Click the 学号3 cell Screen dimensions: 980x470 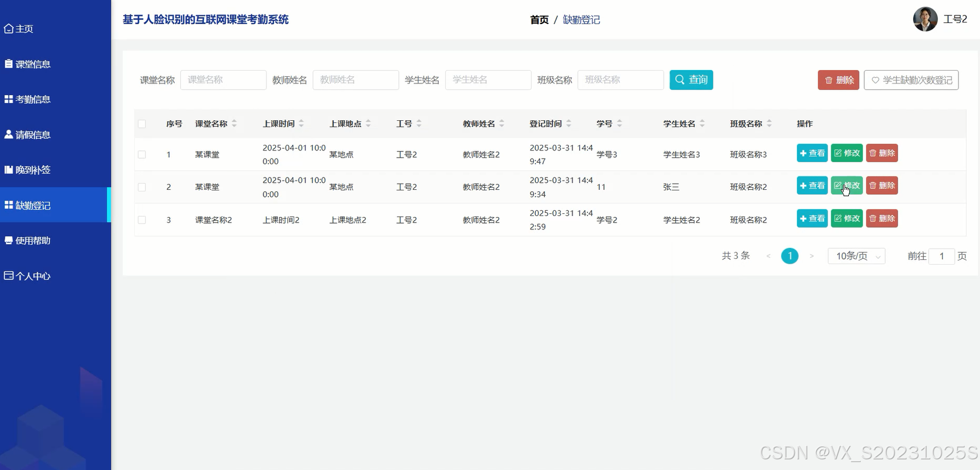[607, 155]
